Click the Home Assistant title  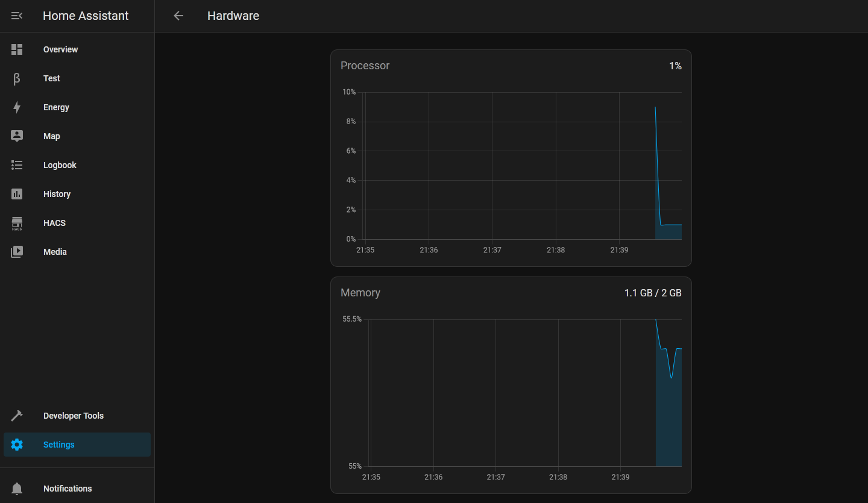click(x=86, y=16)
